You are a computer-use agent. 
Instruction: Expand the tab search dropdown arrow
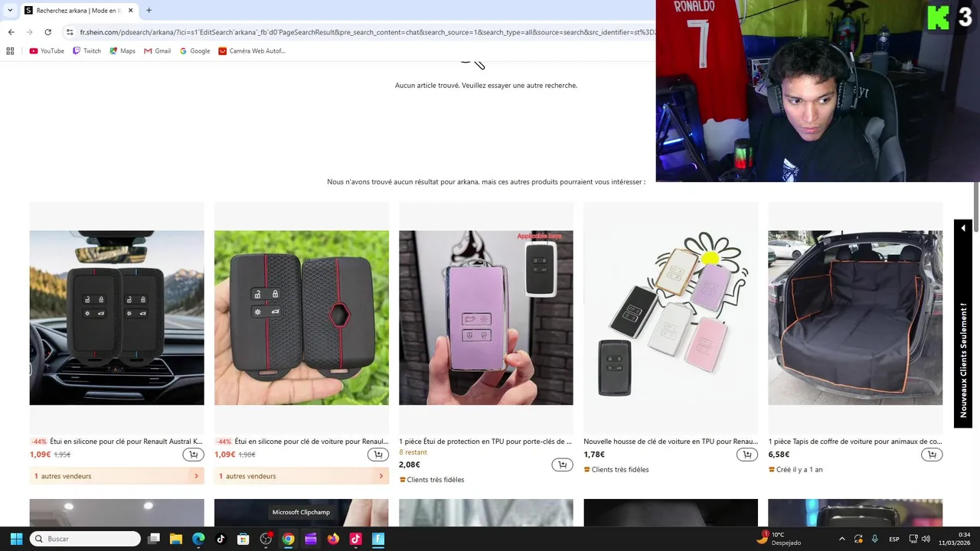pos(10,11)
